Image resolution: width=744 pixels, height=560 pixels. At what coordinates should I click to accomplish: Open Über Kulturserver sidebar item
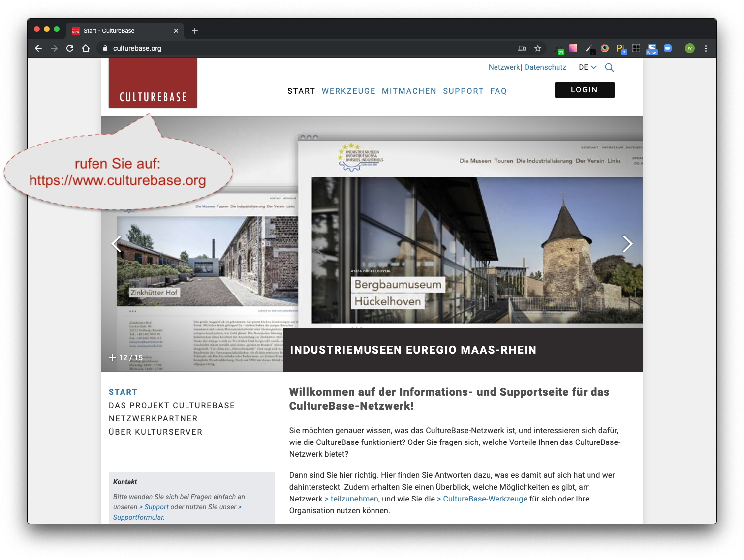155,432
